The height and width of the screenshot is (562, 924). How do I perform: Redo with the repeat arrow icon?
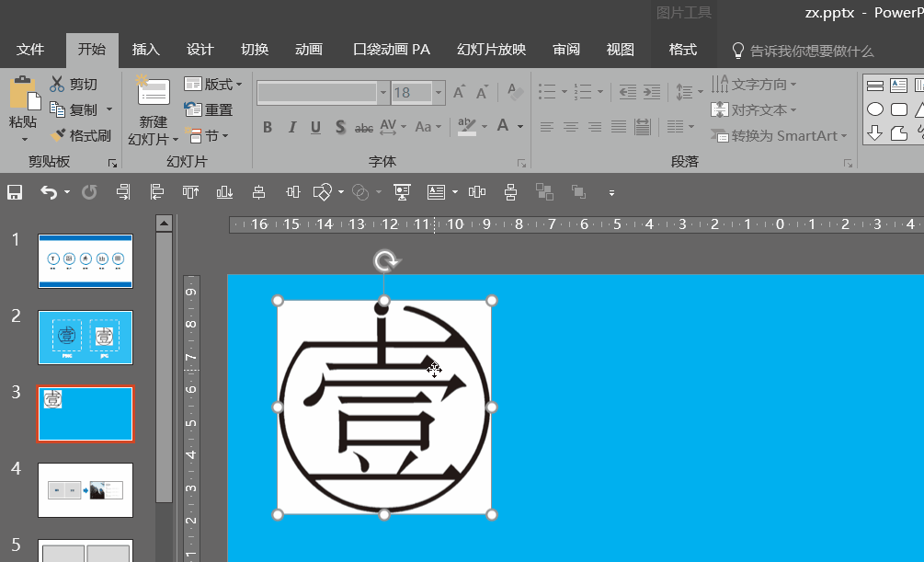(x=89, y=192)
